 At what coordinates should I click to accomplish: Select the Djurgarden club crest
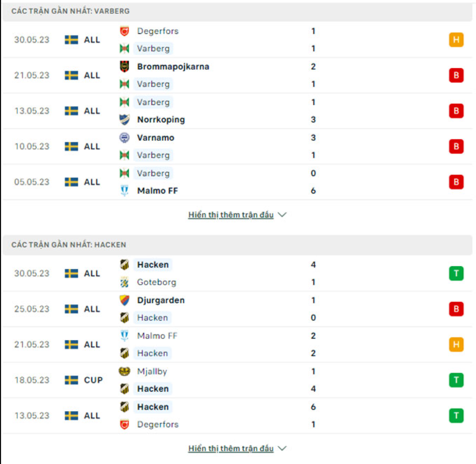(123, 300)
